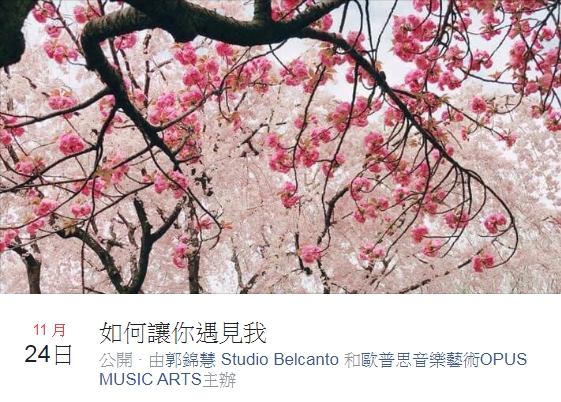The image size is (561, 402).
Task: Open the cherry blossom event cover photo
Action: 280,147
